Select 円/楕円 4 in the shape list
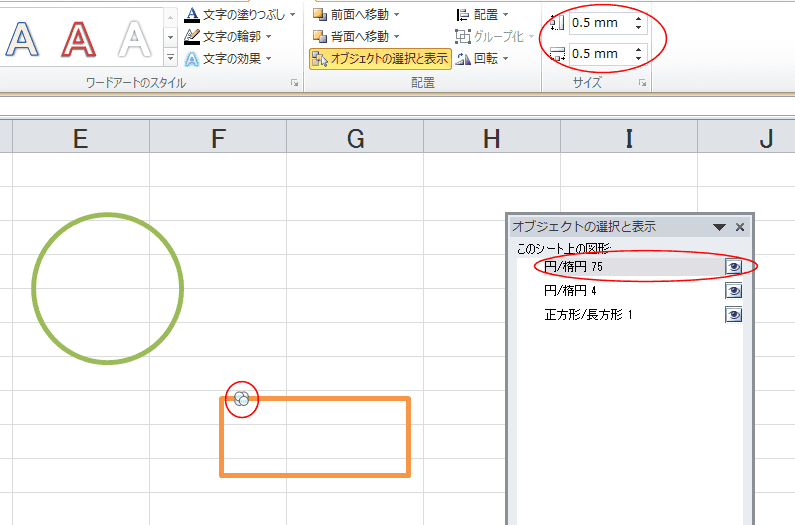Screen dimensions: 795x525 pyautogui.click(x=570, y=291)
